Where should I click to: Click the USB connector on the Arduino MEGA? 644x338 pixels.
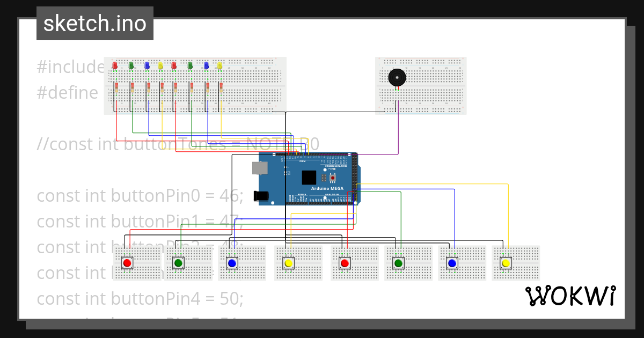coord(259,169)
